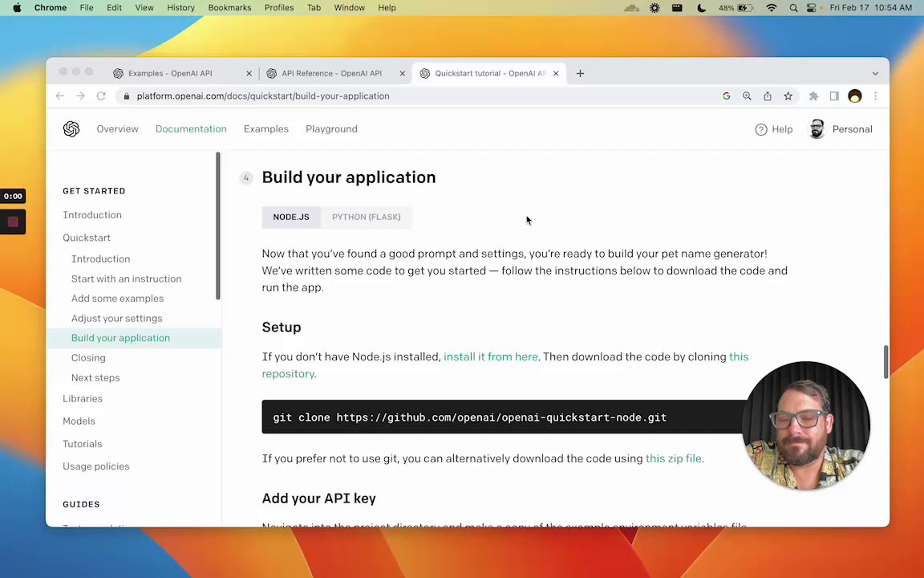Click the lock icon in address bar
This screenshot has width=924, height=578.
click(126, 96)
